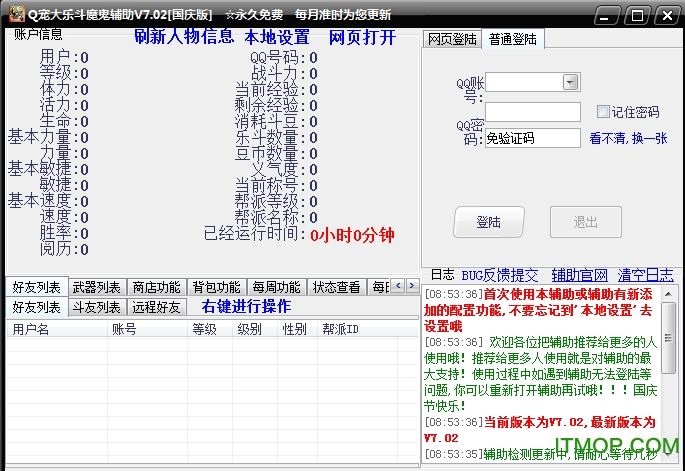The height and width of the screenshot is (471, 685).
Task: Click log scrollbar down arrow
Action: (668, 454)
